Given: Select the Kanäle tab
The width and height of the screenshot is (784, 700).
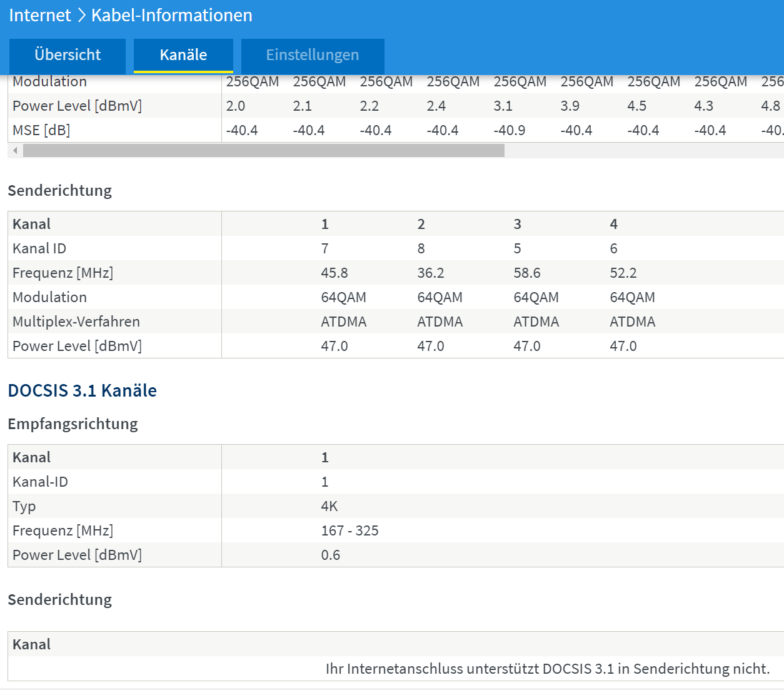Looking at the screenshot, I should coord(183,55).
